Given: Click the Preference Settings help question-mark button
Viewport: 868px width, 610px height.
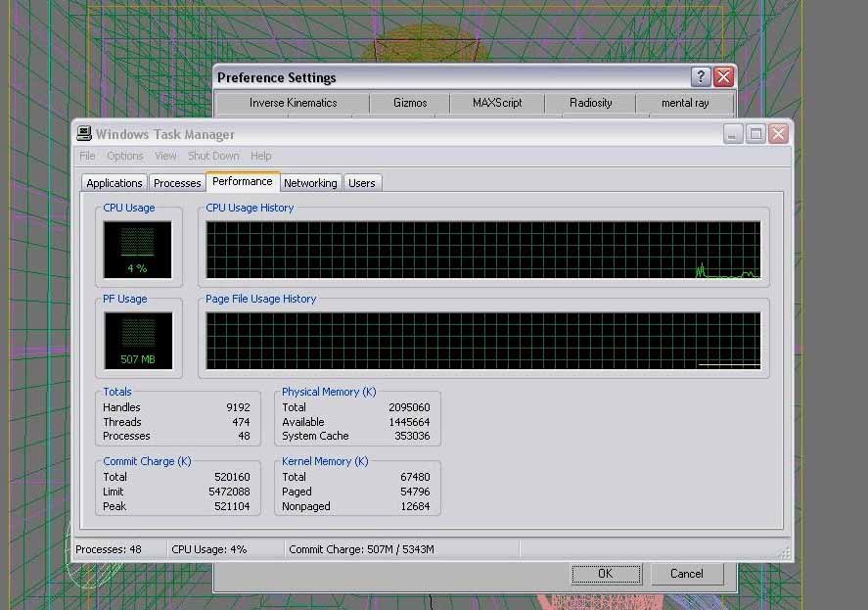Looking at the screenshot, I should click(x=701, y=77).
